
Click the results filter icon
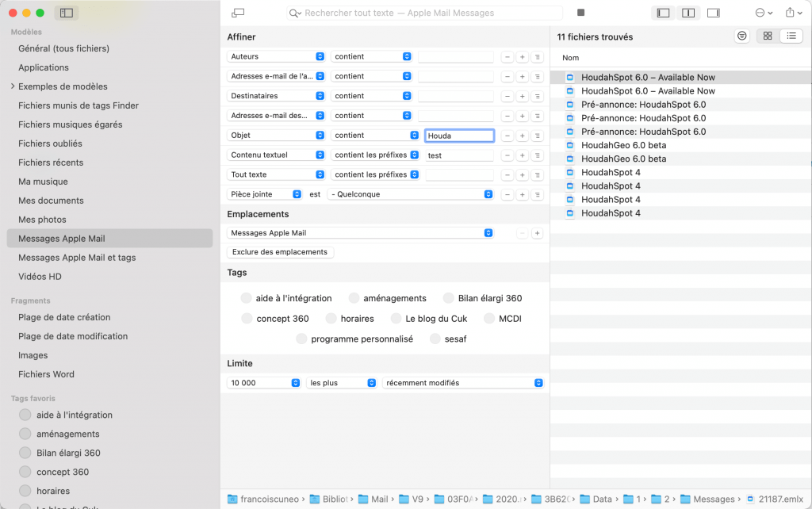pos(742,36)
